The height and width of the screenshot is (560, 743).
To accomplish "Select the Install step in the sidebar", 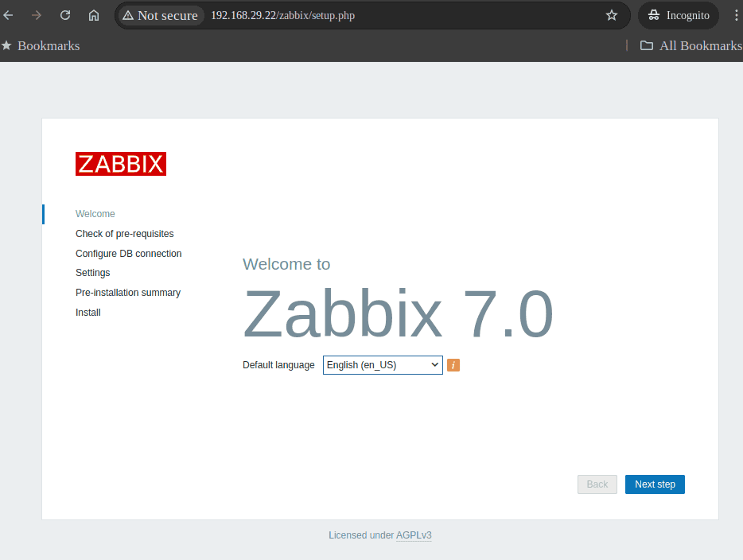I will click(x=88, y=313).
